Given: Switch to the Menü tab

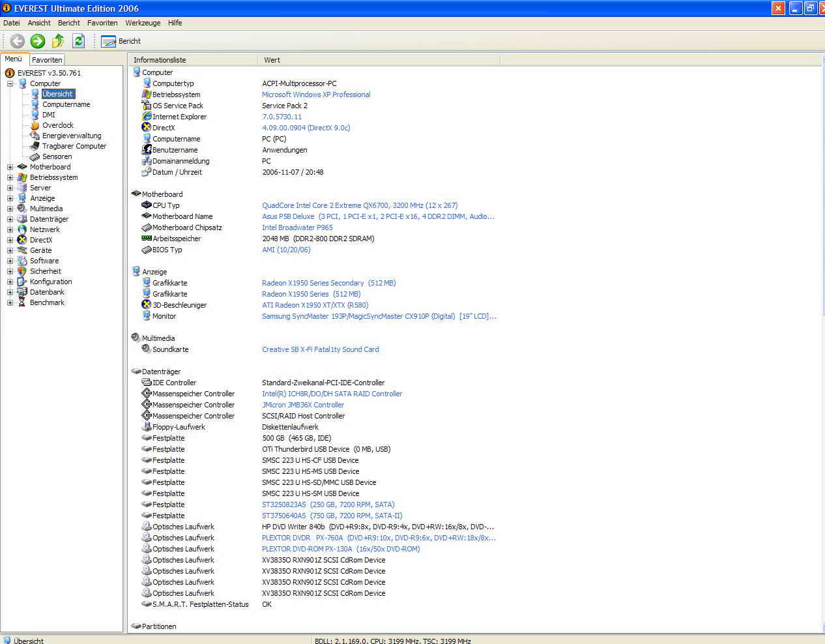Looking at the screenshot, I should pos(14,59).
